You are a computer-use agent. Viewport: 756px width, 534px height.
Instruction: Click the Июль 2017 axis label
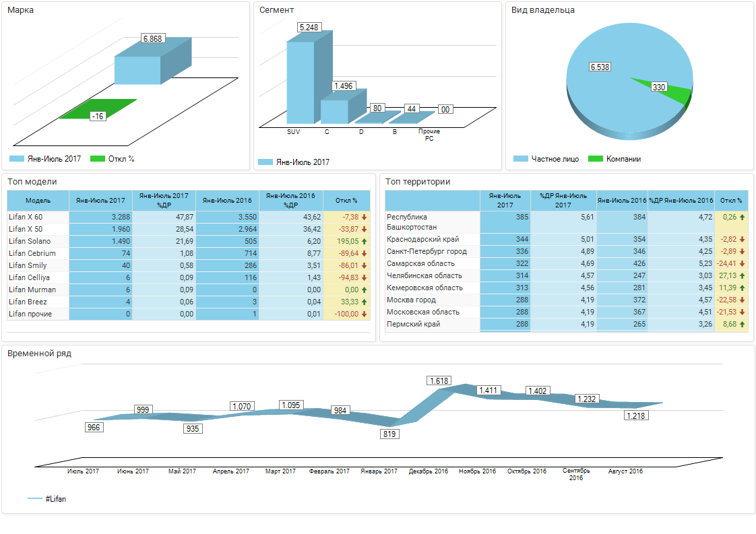pyautogui.click(x=84, y=471)
